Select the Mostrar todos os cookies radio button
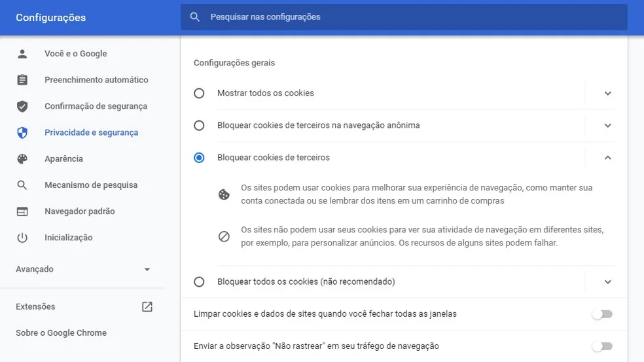 click(199, 93)
